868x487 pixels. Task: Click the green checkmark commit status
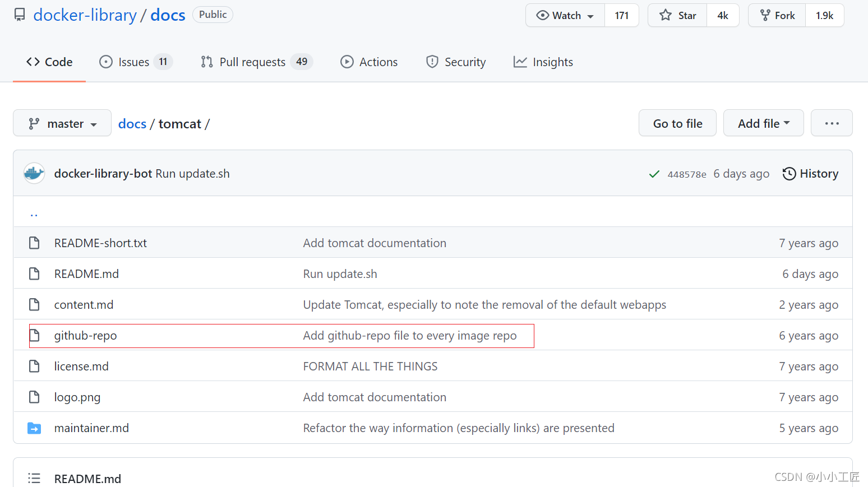(x=654, y=174)
